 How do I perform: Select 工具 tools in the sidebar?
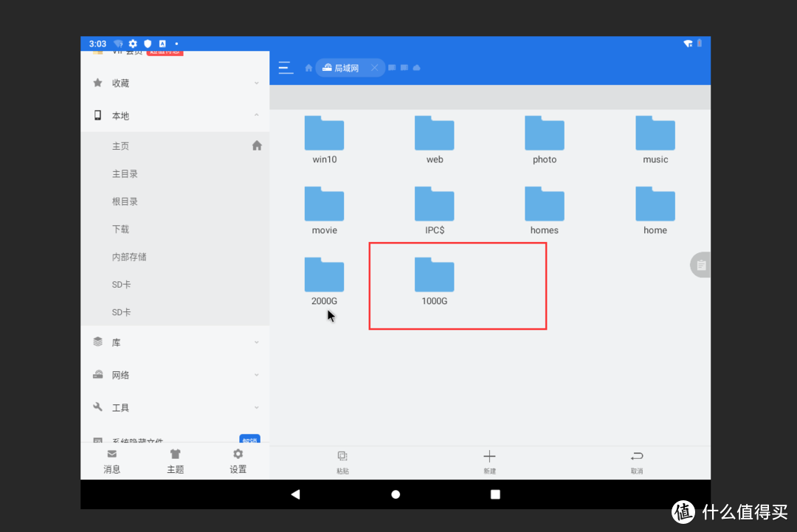(x=175, y=407)
